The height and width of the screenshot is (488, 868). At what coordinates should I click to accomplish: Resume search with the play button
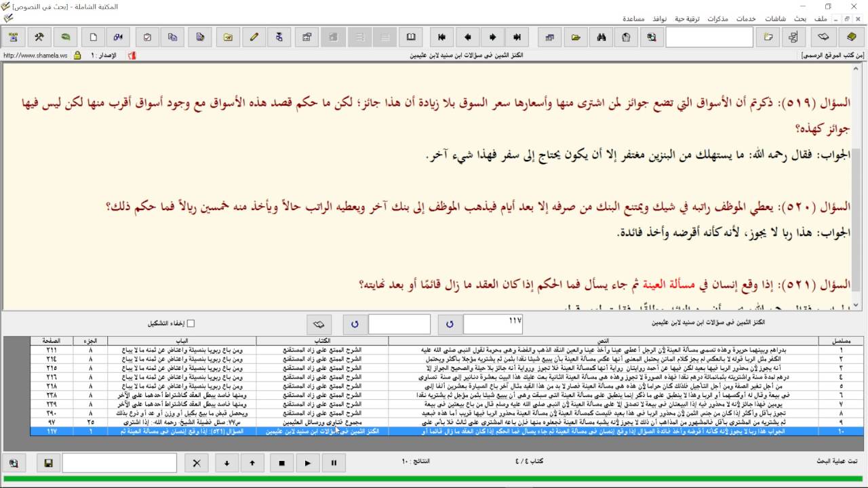click(308, 463)
